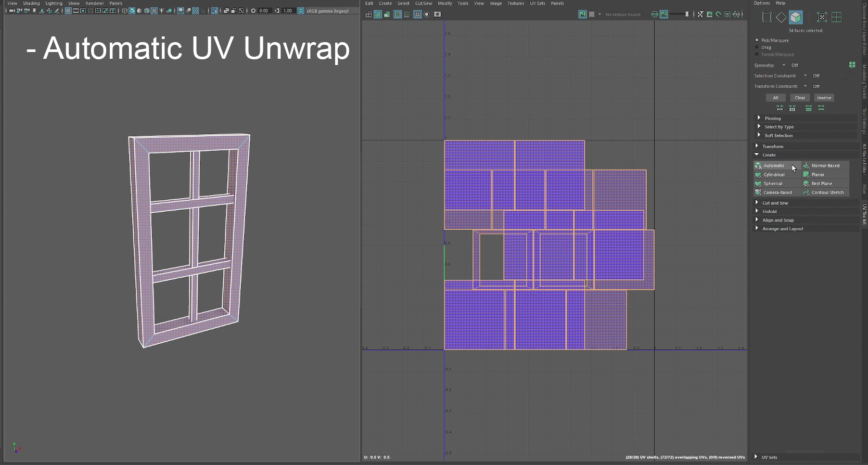Open the UV Sets menu
Viewport: 868px width, 465px height.
pos(538,3)
